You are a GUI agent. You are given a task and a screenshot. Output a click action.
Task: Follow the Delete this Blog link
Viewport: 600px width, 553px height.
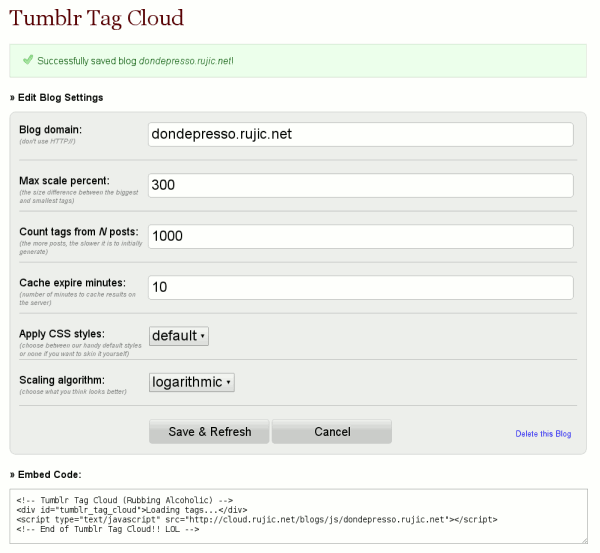[543, 434]
